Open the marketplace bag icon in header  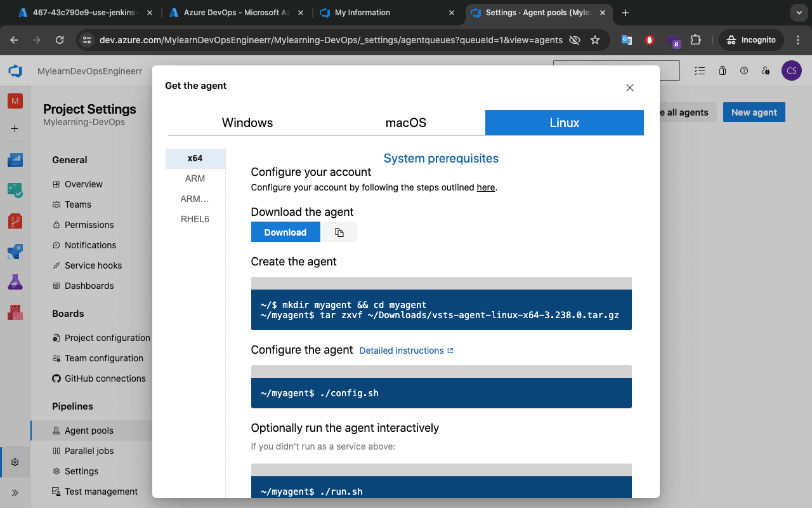coord(723,71)
